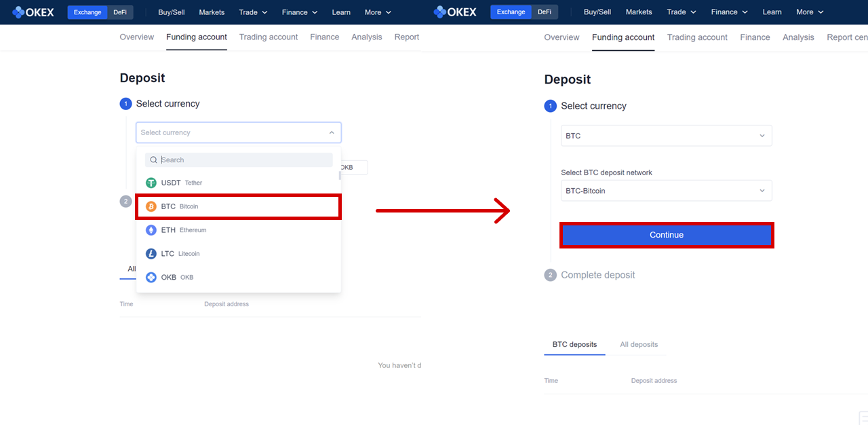The height and width of the screenshot is (425, 868).
Task: Go to Funding account tab in left panel
Action: (197, 37)
